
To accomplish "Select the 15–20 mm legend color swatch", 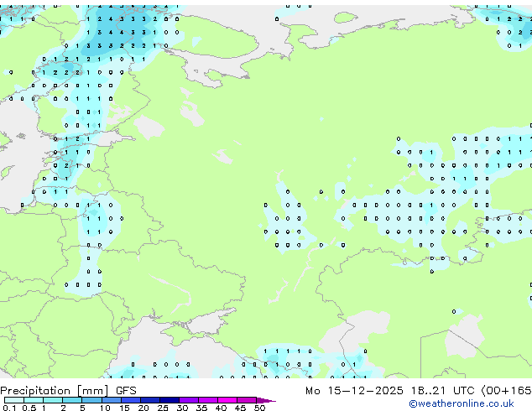I will pos(130,400).
